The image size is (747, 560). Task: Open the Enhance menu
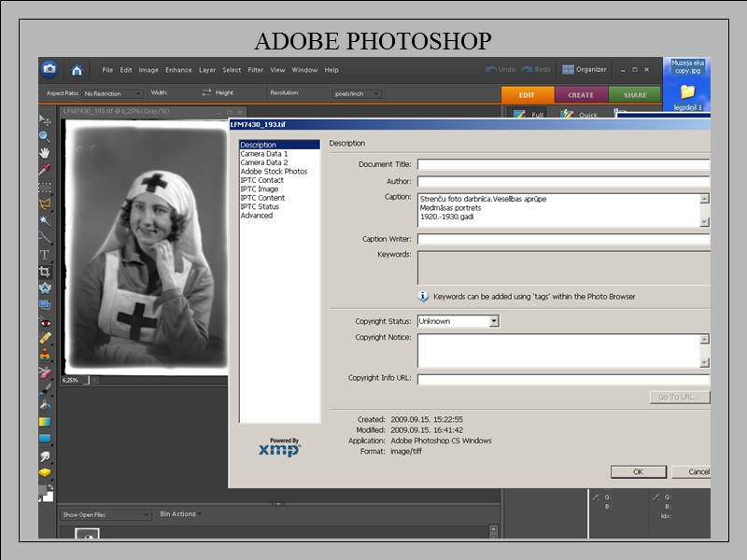[x=178, y=70]
